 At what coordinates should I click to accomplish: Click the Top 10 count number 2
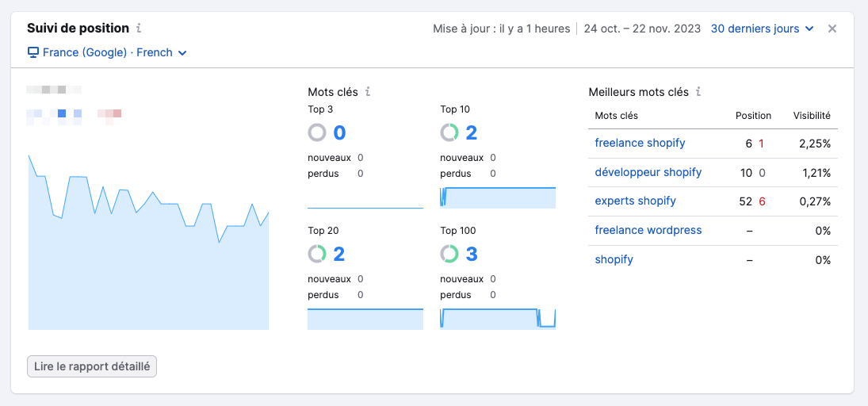pos(471,133)
